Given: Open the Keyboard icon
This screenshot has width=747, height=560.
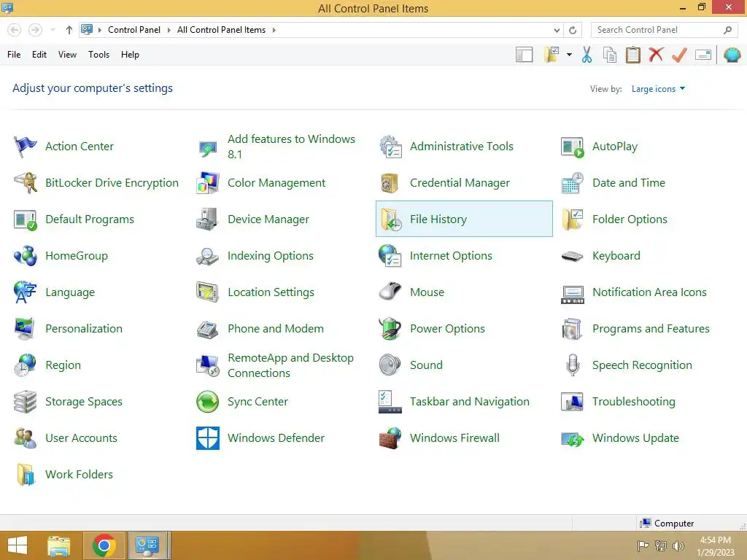Looking at the screenshot, I should [572, 256].
